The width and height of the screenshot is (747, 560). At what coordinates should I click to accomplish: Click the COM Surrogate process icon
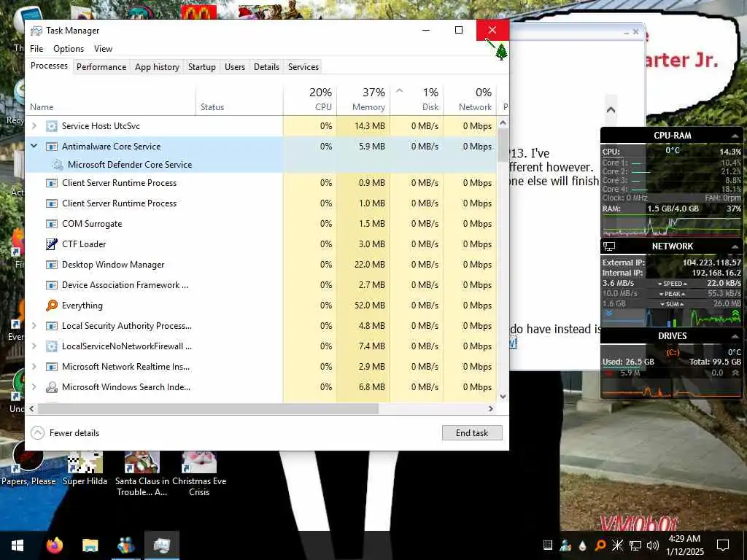click(x=52, y=224)
